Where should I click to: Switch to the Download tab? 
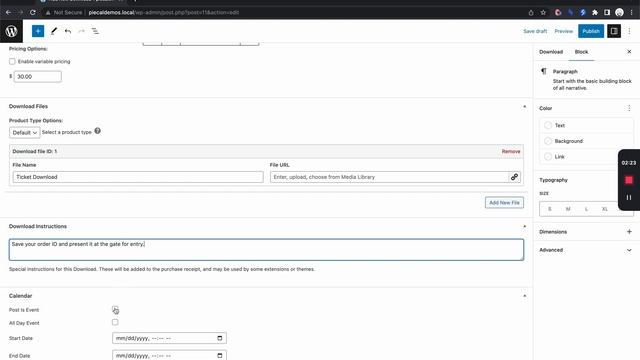[551, 52]
